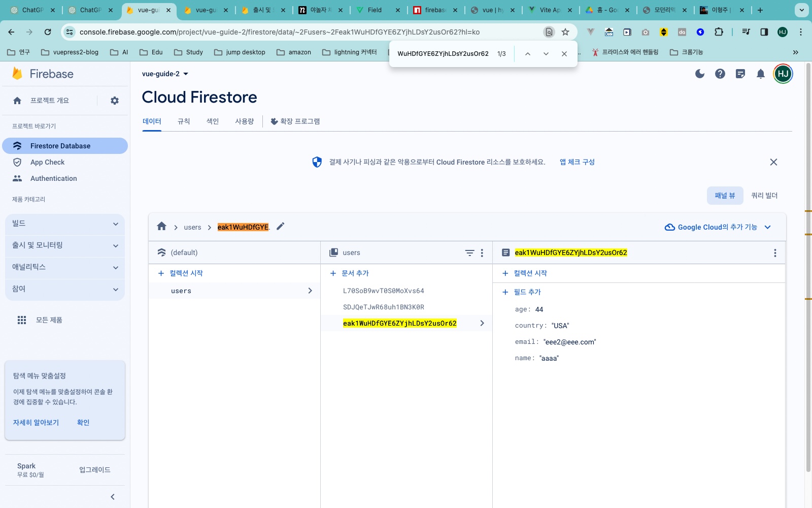The width and height of the screenshot is (812, 508).
Task: Go to next find match
Action: (546, 54)
